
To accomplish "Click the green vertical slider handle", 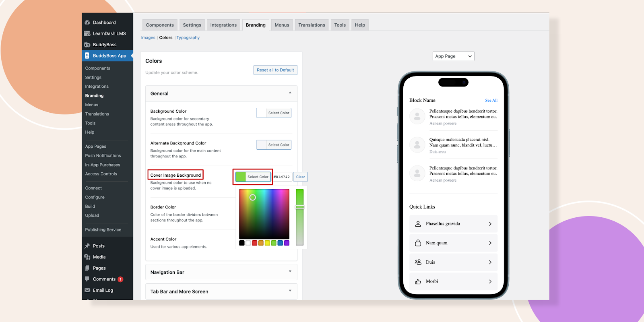I will click(299, 207).
